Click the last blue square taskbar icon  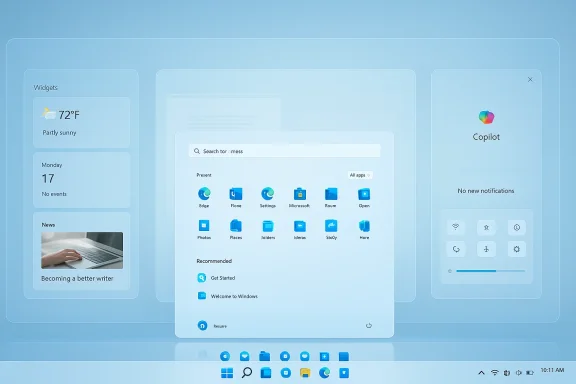coord(344,373)
